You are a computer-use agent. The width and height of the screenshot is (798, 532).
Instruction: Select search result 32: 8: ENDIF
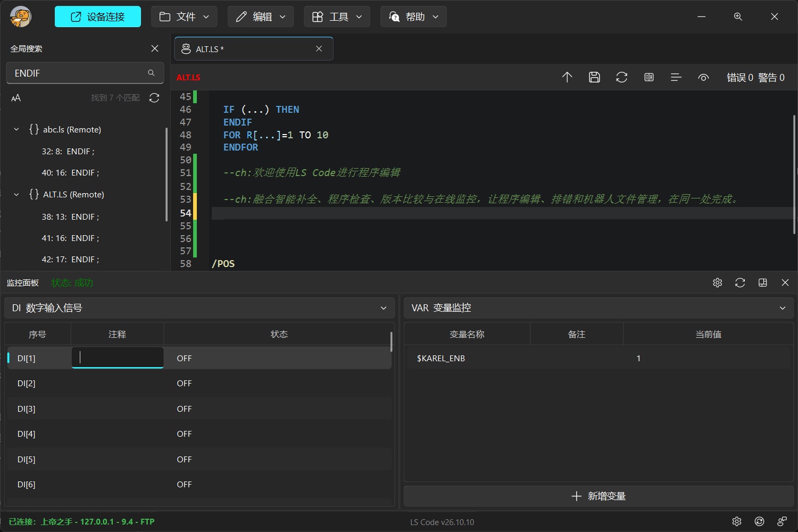68,152
